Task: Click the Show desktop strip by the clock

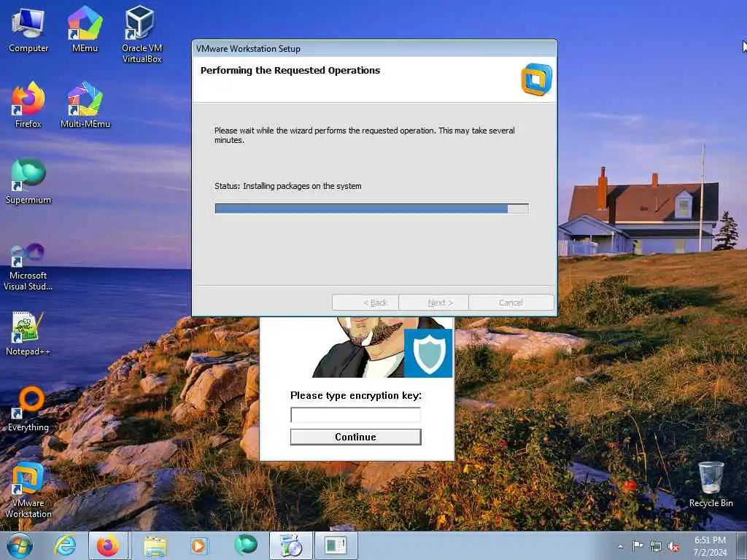Action: pos(742,545)
